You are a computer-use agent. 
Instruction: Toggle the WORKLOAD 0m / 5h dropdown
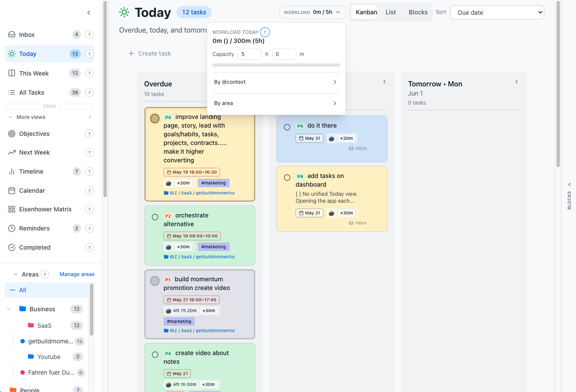pos(312,12)
